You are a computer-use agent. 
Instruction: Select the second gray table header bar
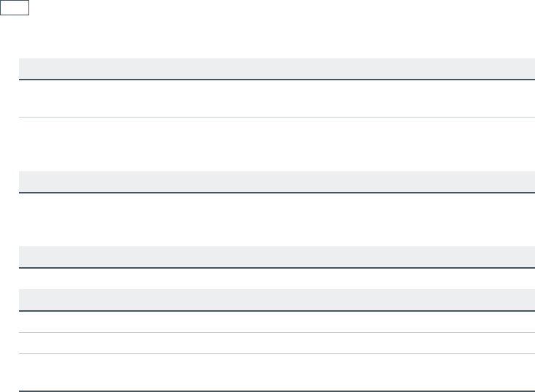277,182
